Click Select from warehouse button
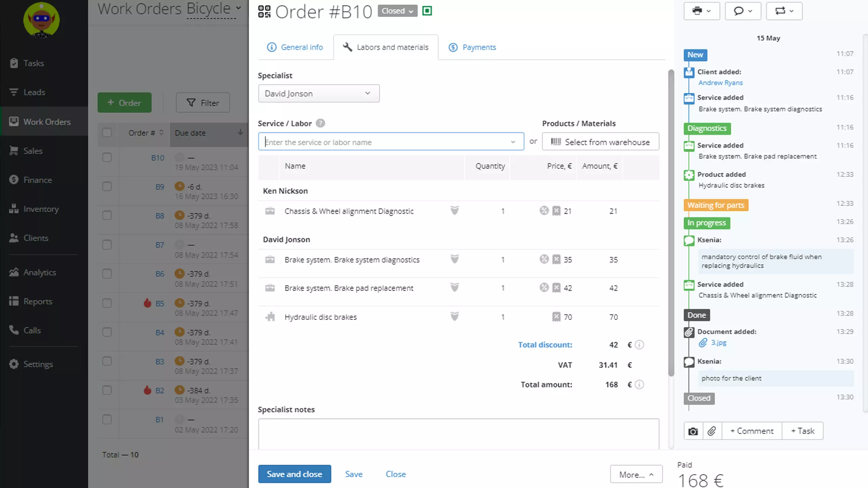 [600, 142]
